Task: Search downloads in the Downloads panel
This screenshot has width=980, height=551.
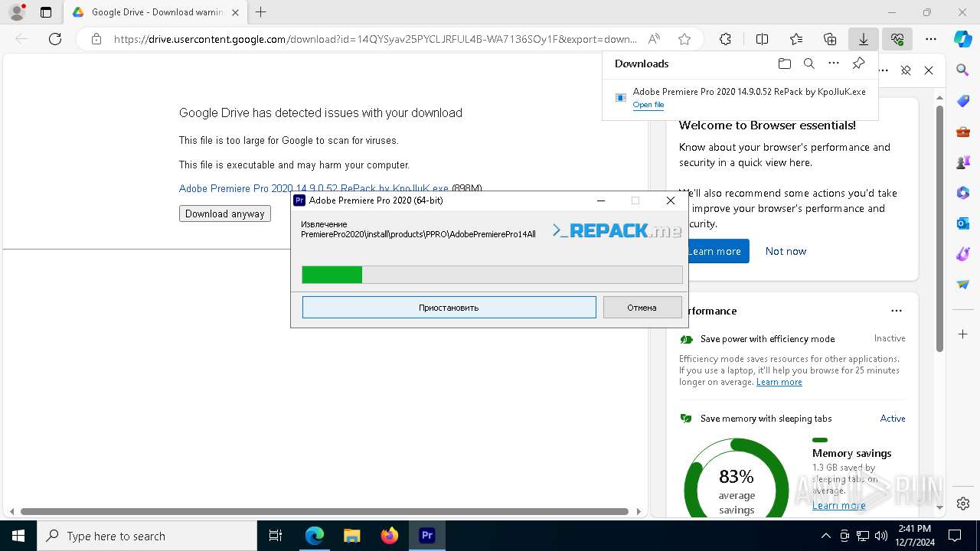Action: point(809,64)
